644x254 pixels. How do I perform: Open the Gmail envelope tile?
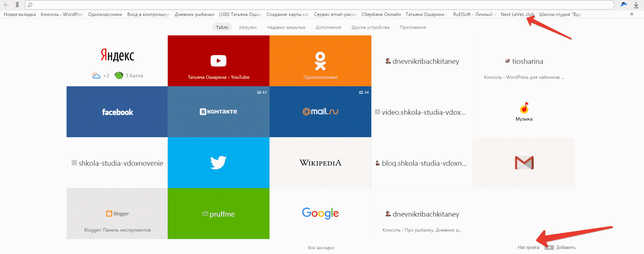[524, 163]
